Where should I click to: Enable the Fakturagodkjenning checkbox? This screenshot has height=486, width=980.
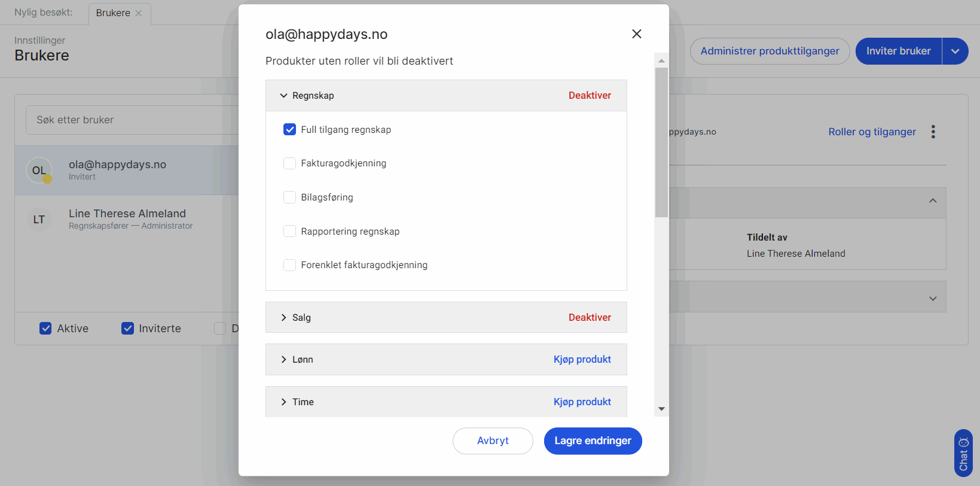coord(289,163)
